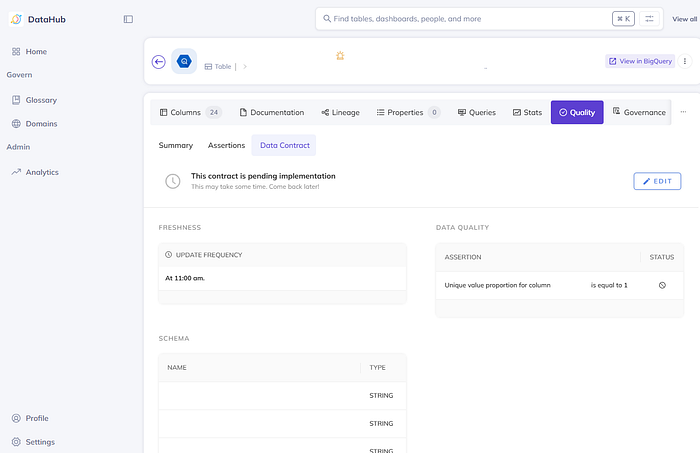The width and height of the screenshot is (700, 453).
Task: Click the search magnifier icon
Action: (x=327, y=19)
